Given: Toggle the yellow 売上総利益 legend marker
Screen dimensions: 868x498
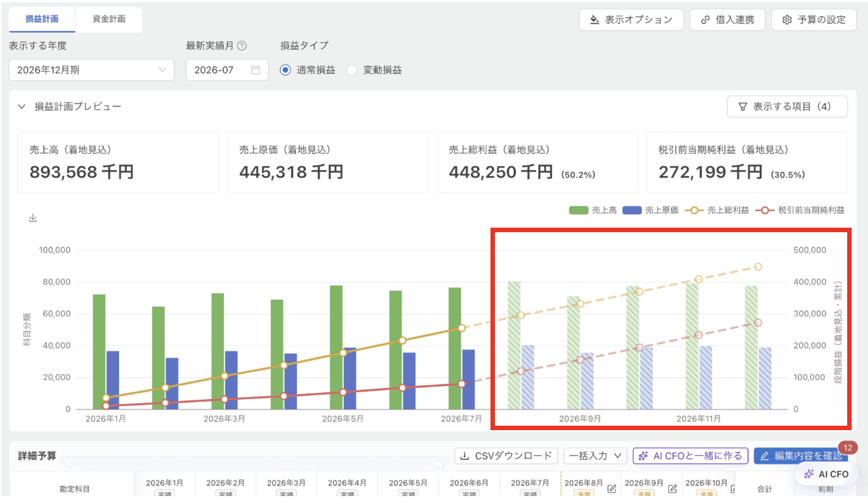Looking at the screenshot, I should tap(694, 210).
